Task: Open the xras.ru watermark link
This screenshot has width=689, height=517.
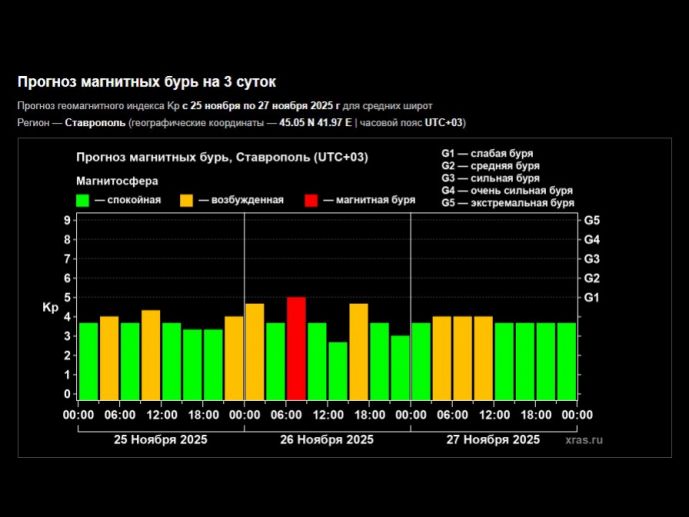Action: point(584,439)
